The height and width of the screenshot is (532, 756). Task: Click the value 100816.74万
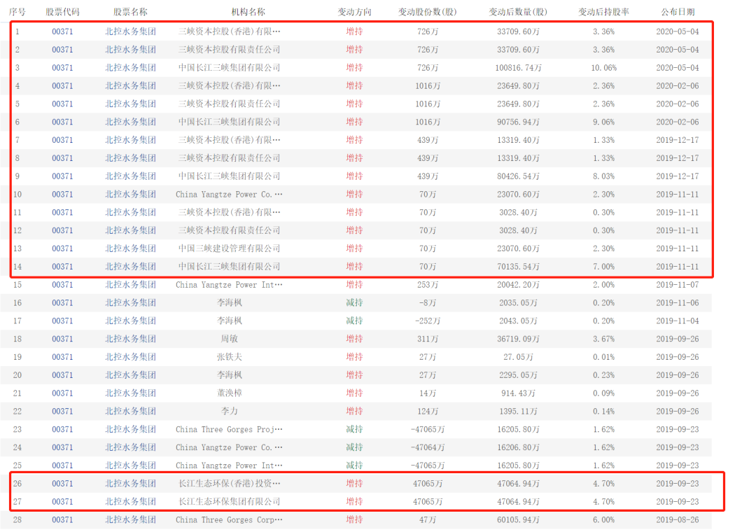(x=518, y=67)
